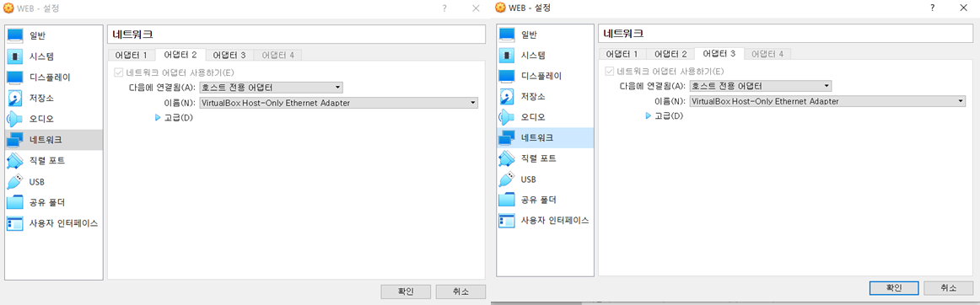Select 시스템 icon in left settings window
The height and width of the screenshot is (305, 980).
tap(15, 56)
